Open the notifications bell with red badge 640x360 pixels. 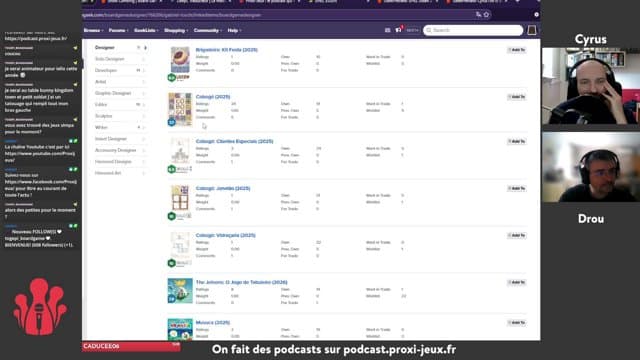pyautogui.click(x=399, y=30)
